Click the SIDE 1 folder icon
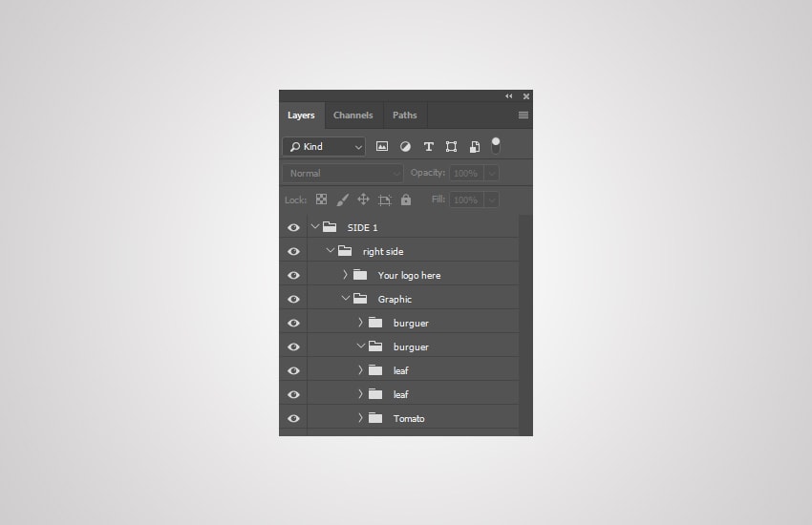This screenshot has height=525, width=812. point(330,226)
